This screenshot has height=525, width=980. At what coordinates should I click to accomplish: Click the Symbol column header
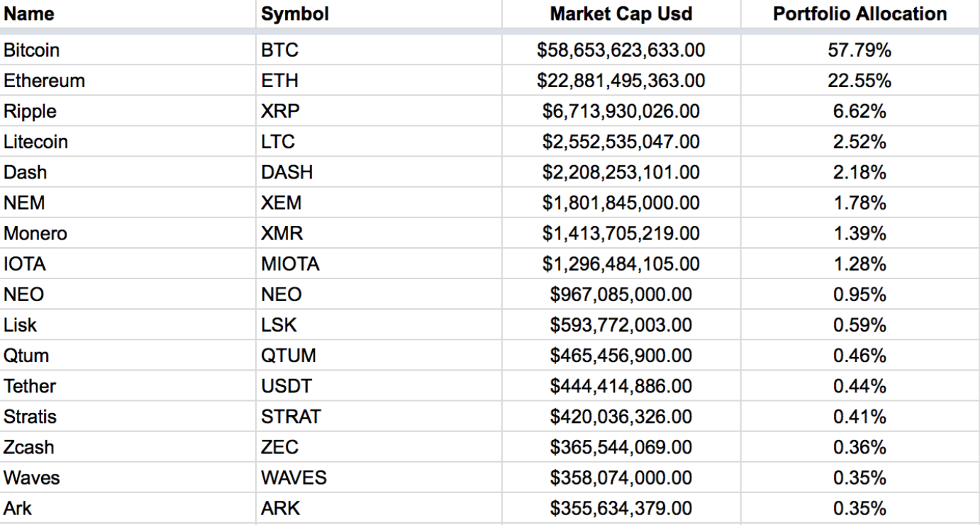click(295, 14)
